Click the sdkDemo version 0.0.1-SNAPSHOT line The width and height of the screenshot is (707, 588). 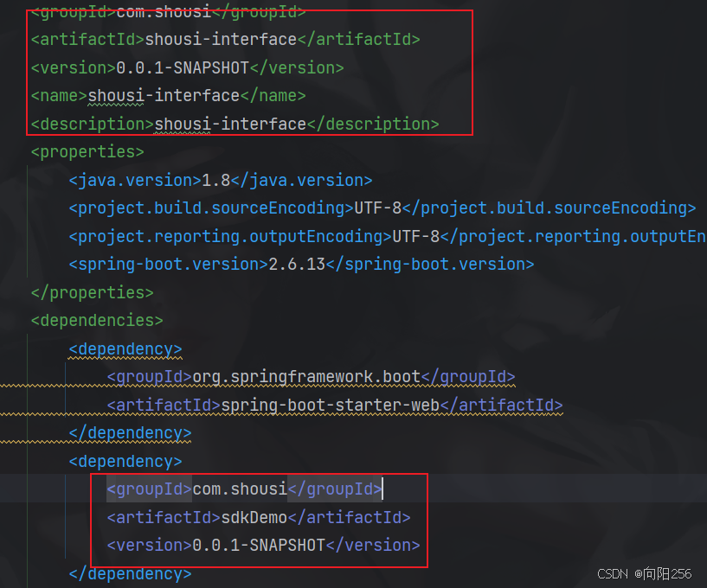(263, 545)
